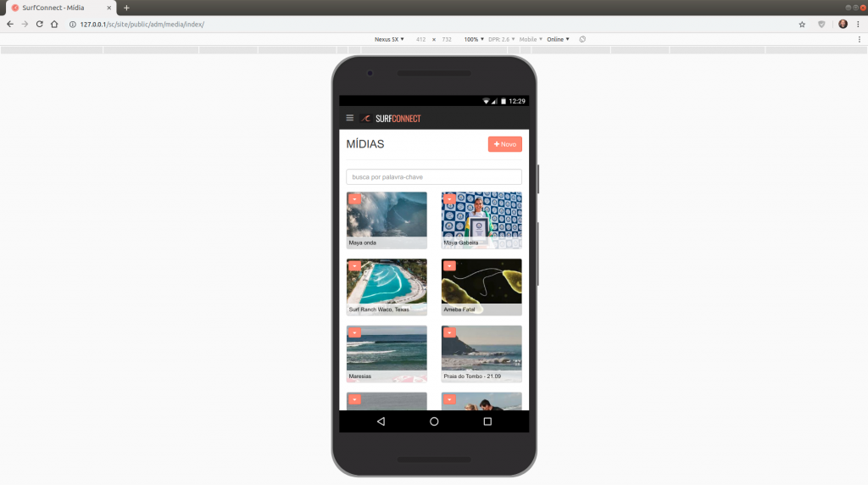Click the rotate device icon
Image resolution: width=868 pixels, height=485 pixels.
tap(582, 39)
